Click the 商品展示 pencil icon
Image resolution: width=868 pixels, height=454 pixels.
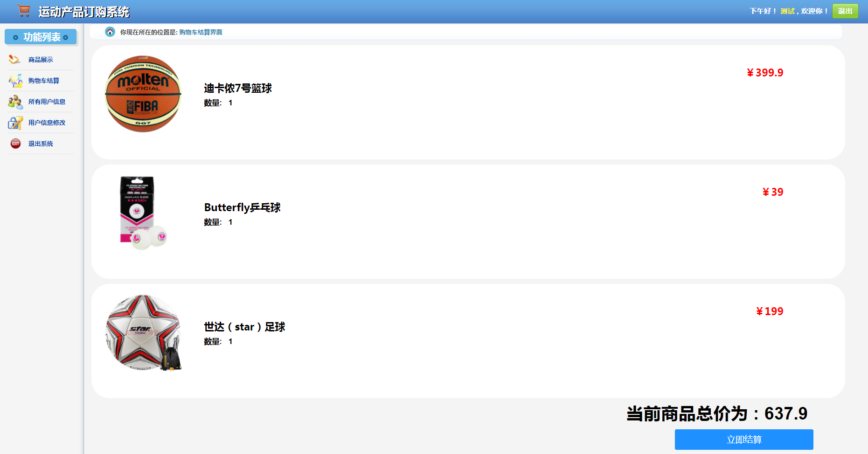coord(14,60)
